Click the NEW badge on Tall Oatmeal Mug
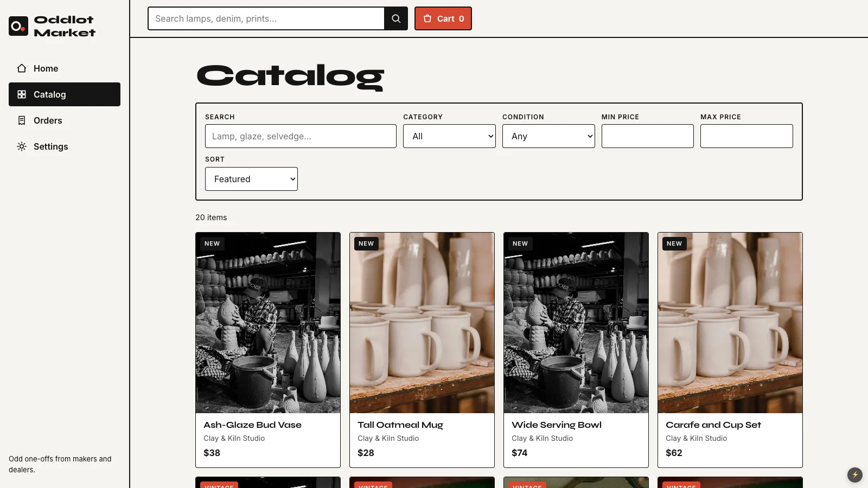Screen dimensions: 868x488 tap(366, 243)
